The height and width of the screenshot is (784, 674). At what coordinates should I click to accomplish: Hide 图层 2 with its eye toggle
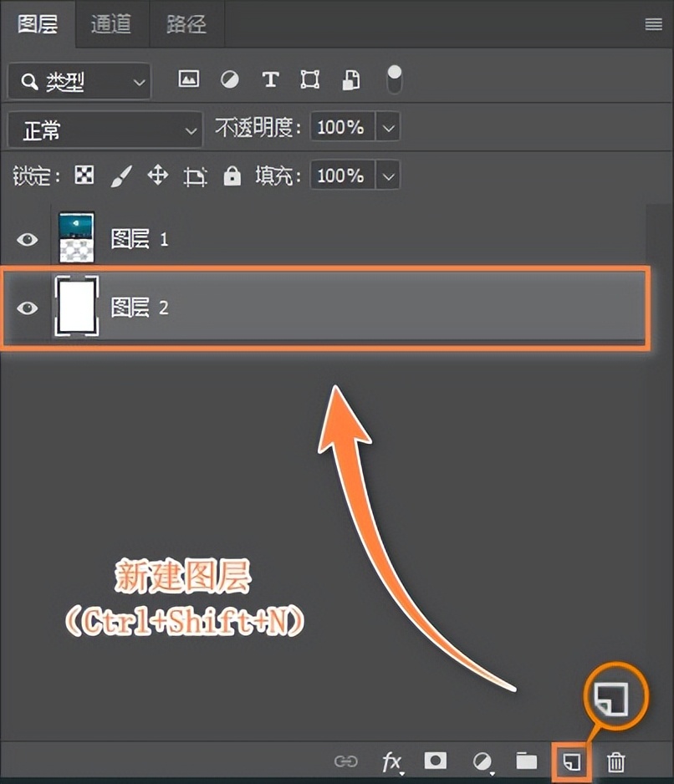pos(28,308)
